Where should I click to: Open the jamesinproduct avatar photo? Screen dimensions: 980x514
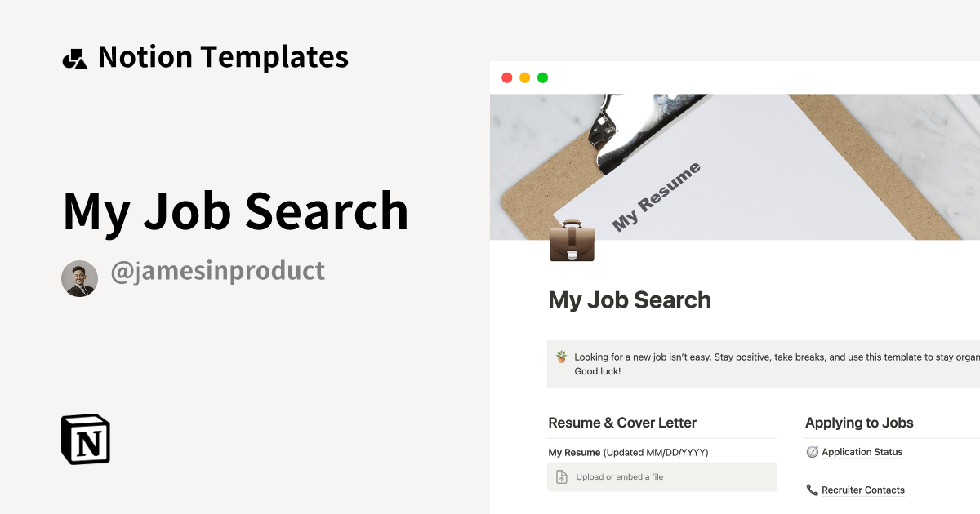79,279
